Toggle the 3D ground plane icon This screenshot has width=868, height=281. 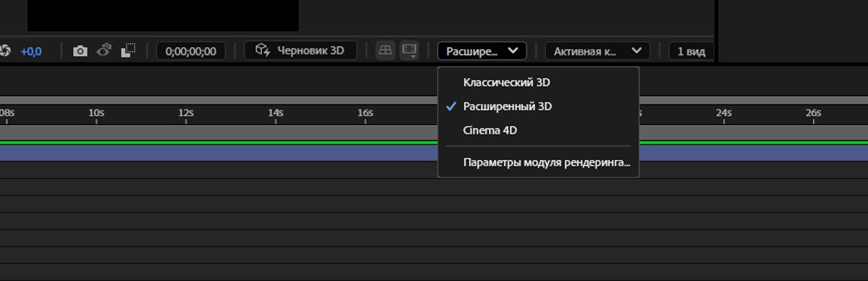pyautogui.click(x=386, y=50)
